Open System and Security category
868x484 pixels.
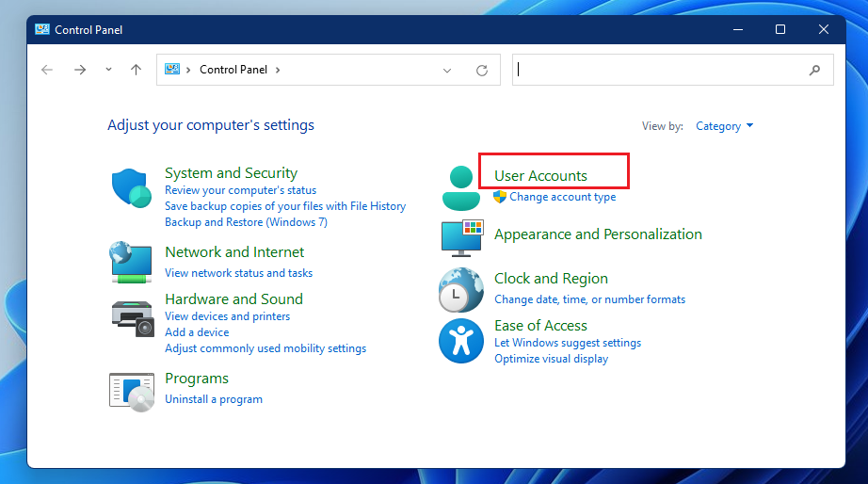[231, 172]
